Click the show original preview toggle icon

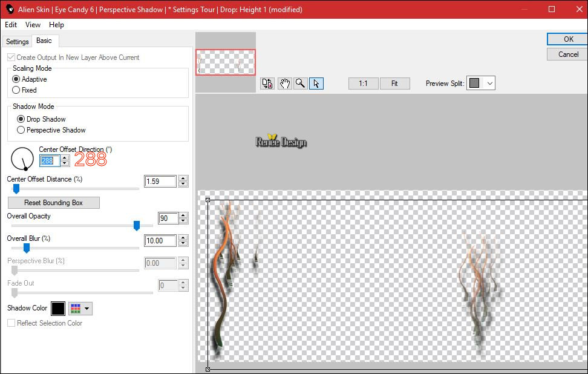click(267, 84)
